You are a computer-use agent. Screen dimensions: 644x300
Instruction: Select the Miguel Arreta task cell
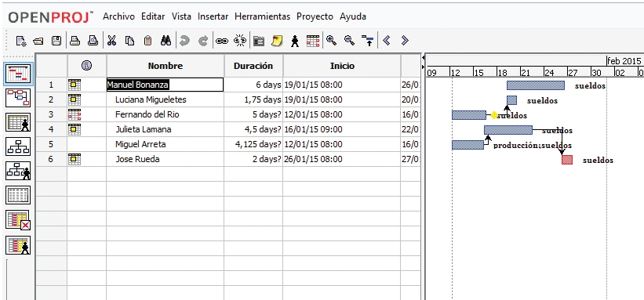coord(165,144)
